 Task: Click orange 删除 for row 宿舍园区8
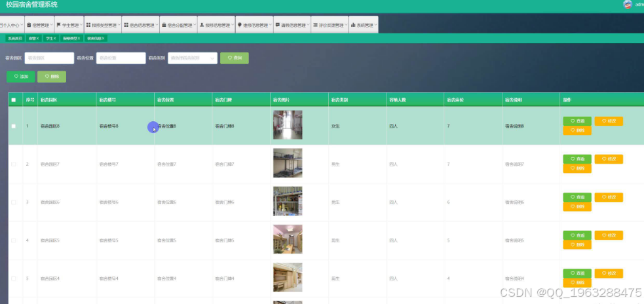point(577,130)
